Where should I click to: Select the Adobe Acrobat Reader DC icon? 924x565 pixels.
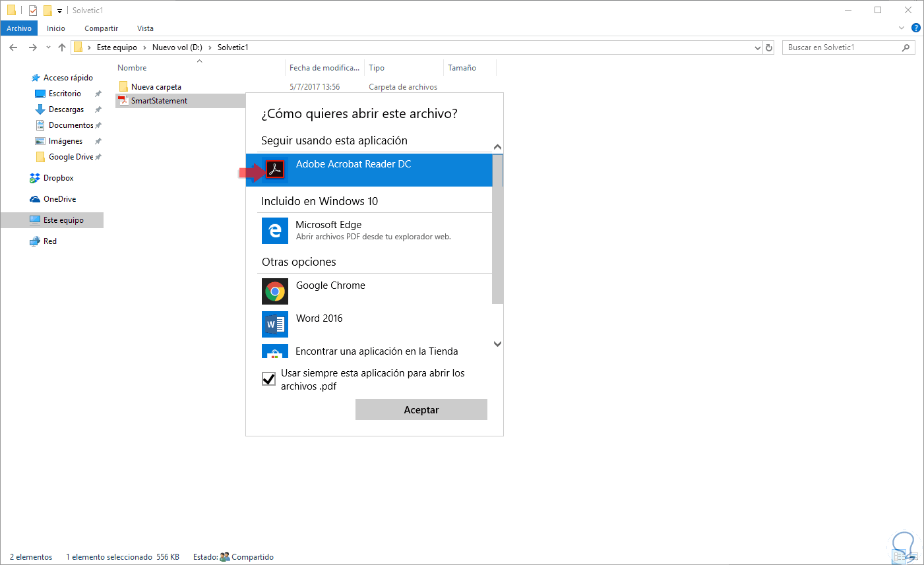tap(275, 169)
